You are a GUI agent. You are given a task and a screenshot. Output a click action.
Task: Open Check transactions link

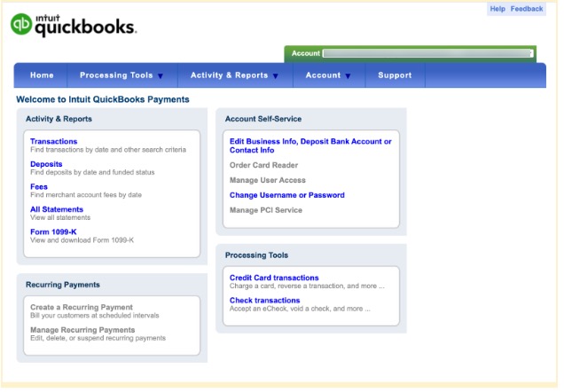(267, 302)
